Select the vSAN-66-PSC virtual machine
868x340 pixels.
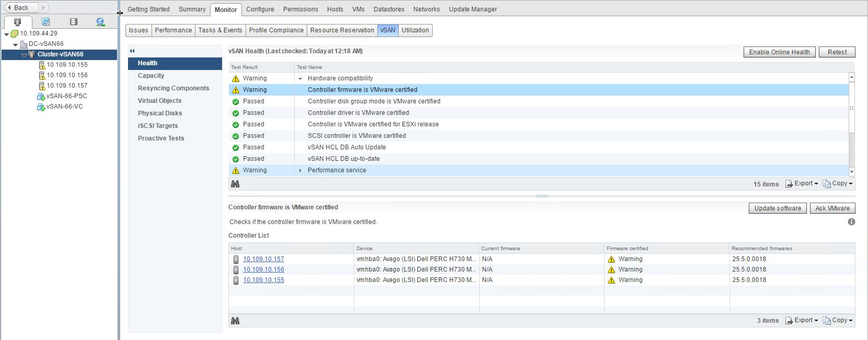(x=66, y=96)
